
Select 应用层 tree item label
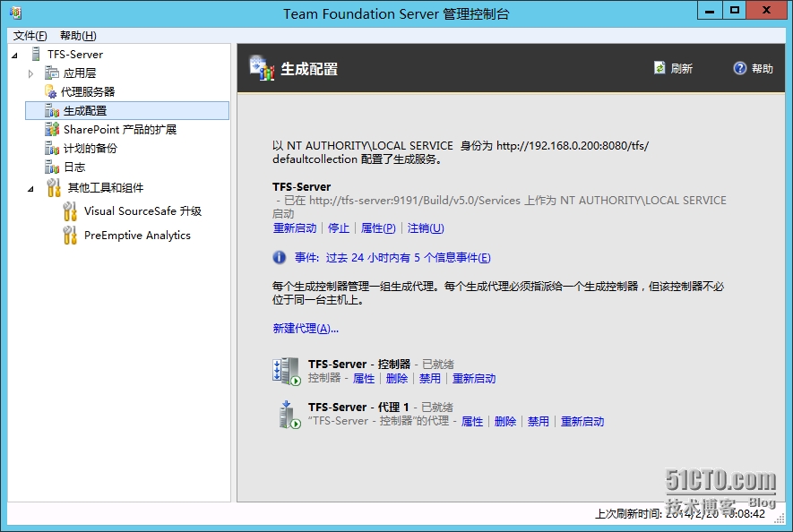[x=80, y=73]
